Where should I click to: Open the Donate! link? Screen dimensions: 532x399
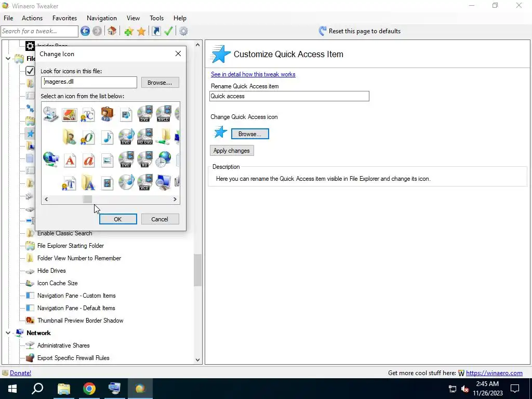click(x=20, y=373)
